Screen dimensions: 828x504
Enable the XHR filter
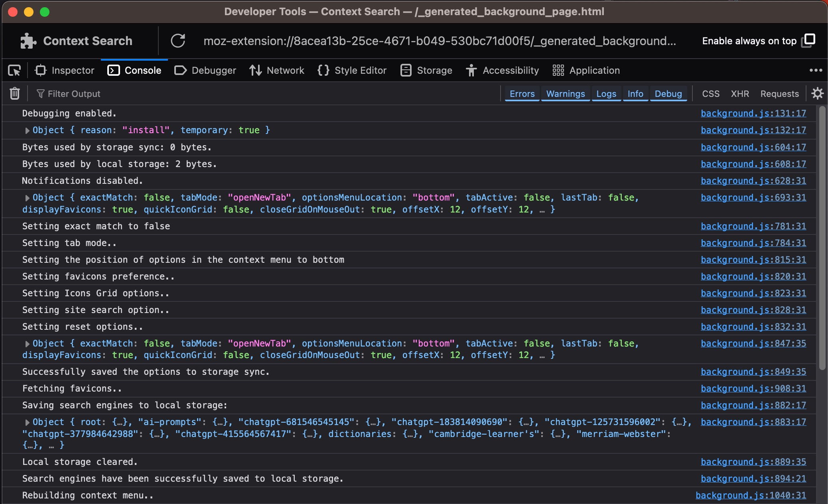pos(739,94)
